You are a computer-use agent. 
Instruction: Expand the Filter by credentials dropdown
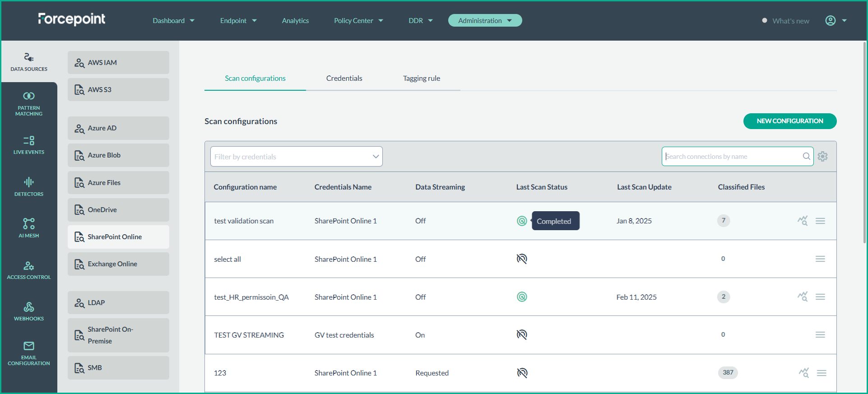point(296,157)
